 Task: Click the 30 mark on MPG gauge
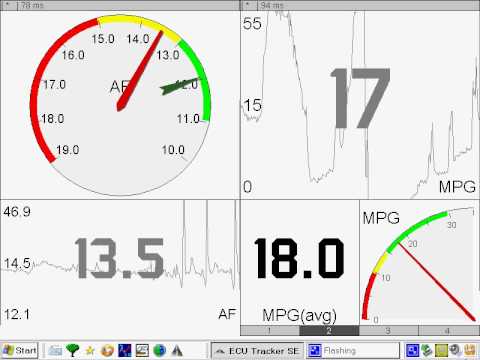click(452, 225)
